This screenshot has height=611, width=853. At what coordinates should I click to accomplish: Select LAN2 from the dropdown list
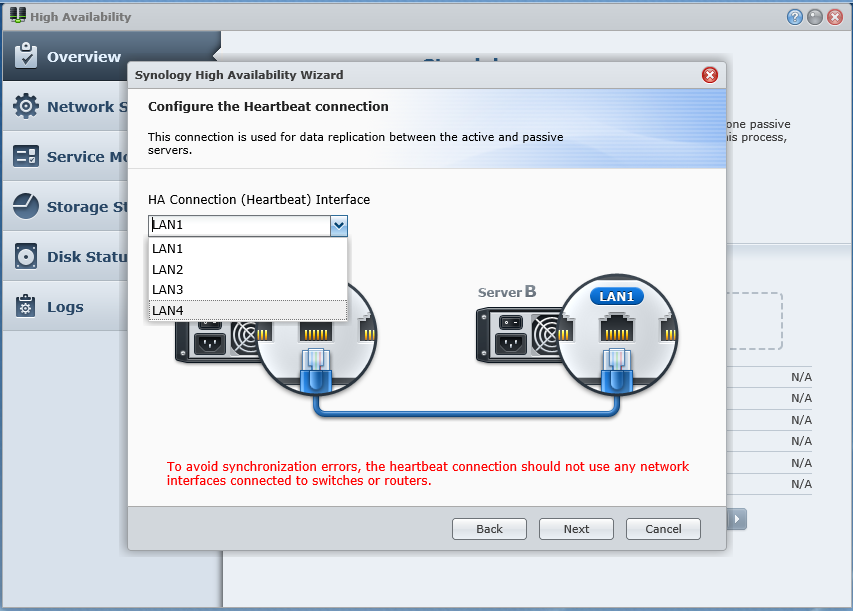[x=248, y=269]
